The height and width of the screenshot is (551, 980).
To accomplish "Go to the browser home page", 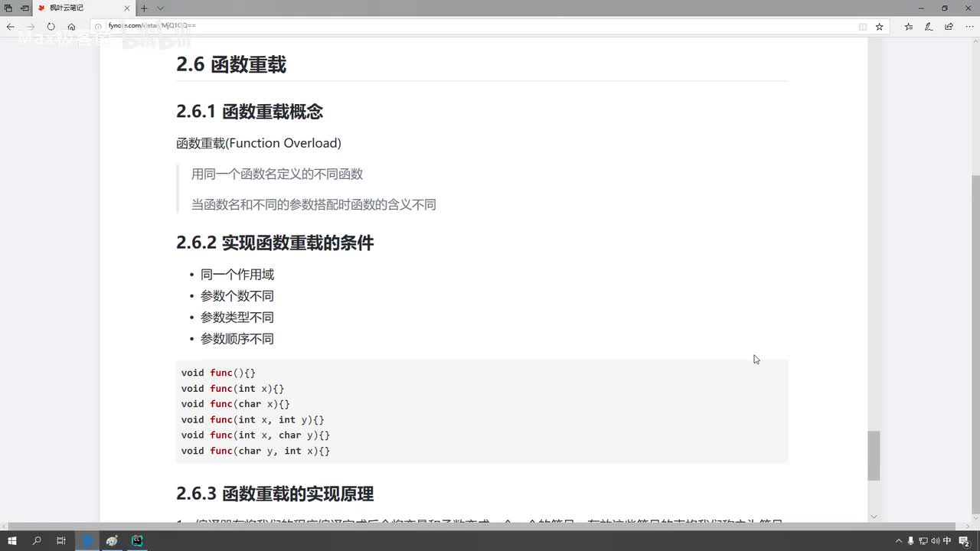I will (71, 26).
